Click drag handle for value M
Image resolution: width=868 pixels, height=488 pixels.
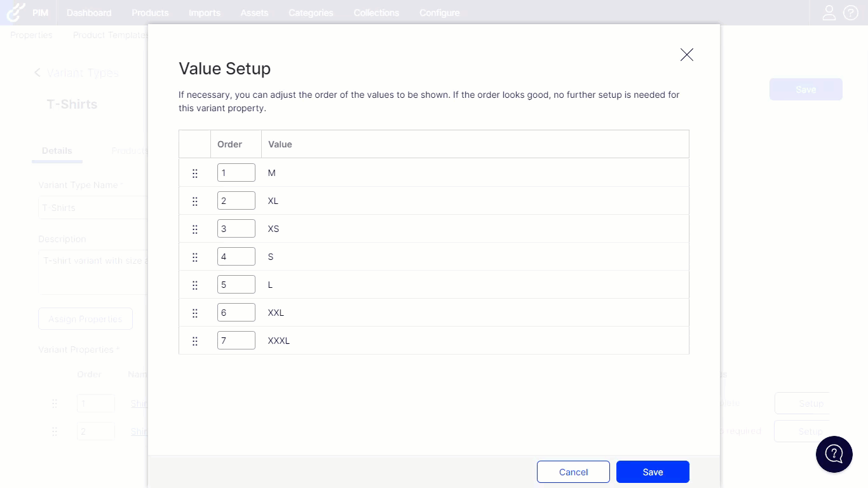(195, 173)
